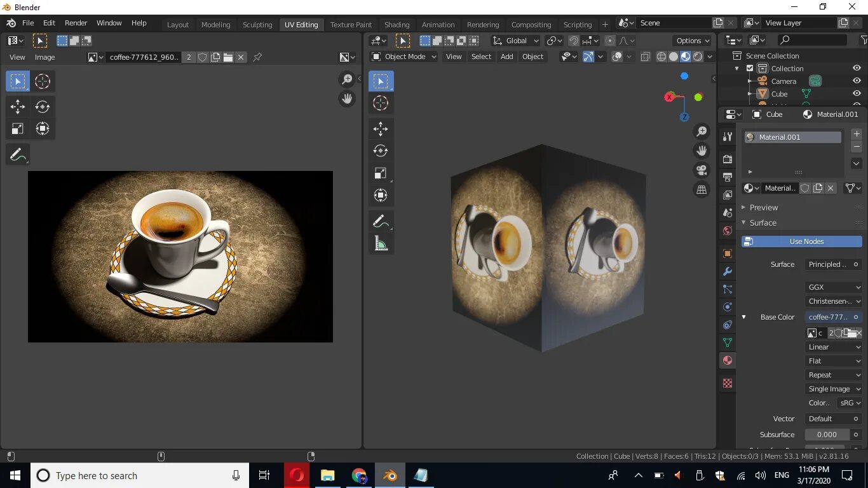Select the Rotate tool in 3D viewport toolbar
868x488 pixels.
pyautogui.click(x=380, y=151)
